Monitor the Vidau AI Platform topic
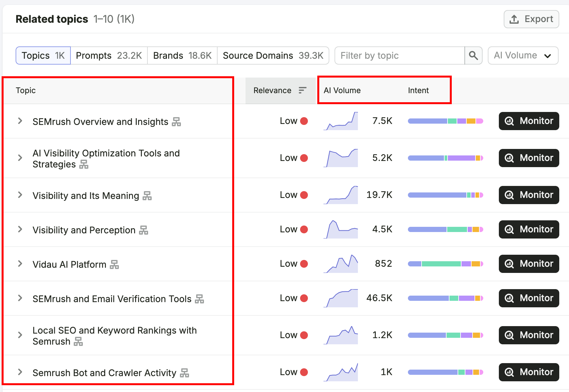The height and width of the screenshot is (392, 569). coord(529,264)
